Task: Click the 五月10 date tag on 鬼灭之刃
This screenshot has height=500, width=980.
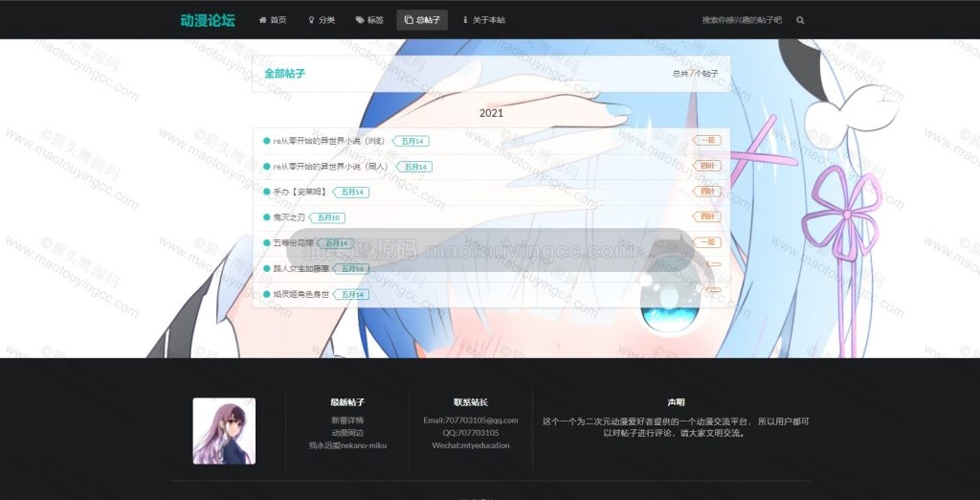Action: [x=327, y=217]
